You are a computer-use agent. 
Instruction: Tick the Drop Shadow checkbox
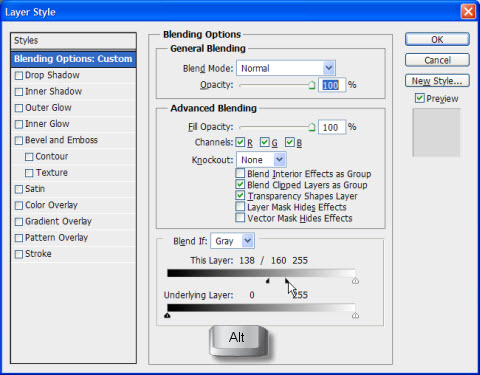point(19,76)
